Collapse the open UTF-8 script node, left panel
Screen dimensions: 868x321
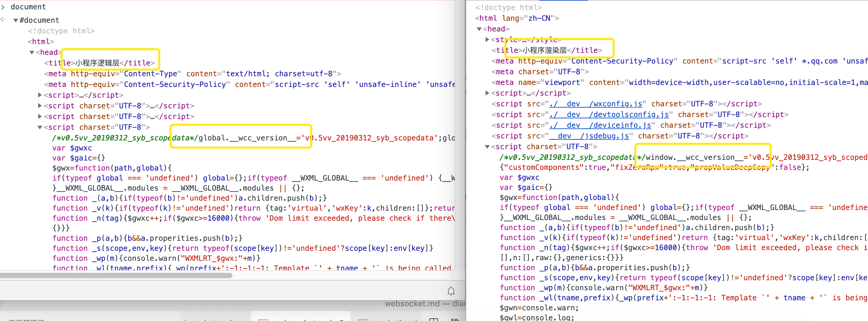40,127
